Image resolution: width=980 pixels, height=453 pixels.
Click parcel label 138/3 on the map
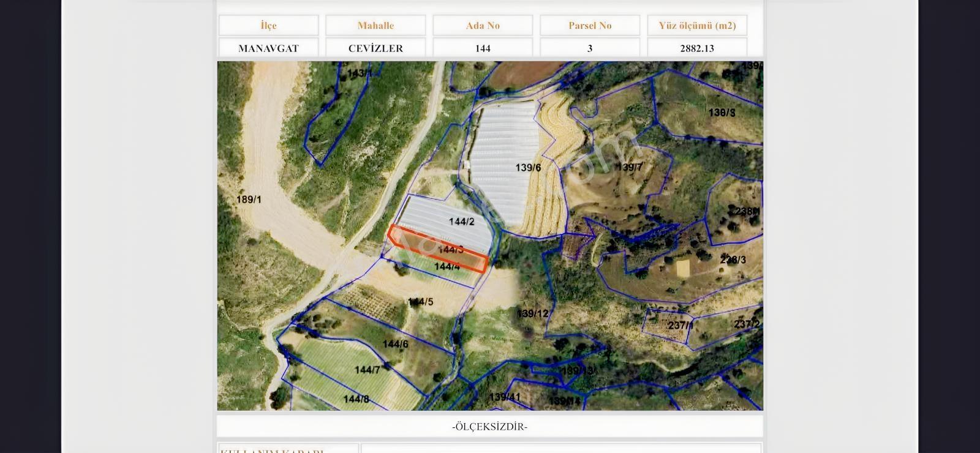(722, 113)
